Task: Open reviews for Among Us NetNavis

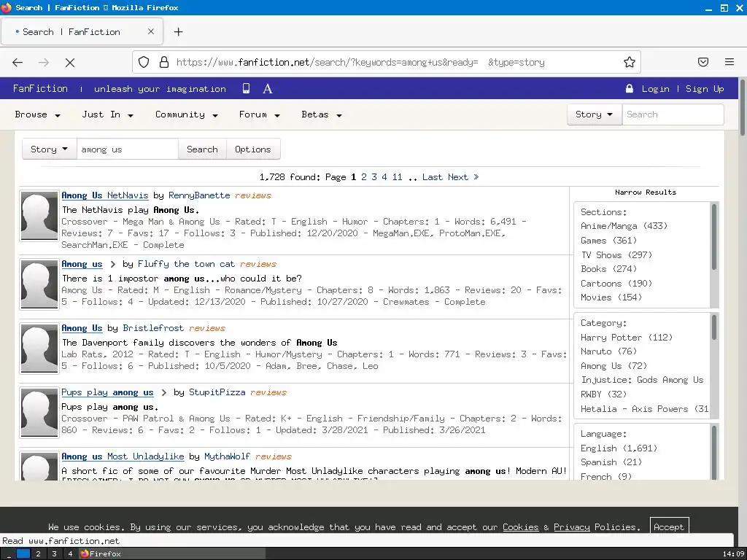Action: (x=253, y=195)
